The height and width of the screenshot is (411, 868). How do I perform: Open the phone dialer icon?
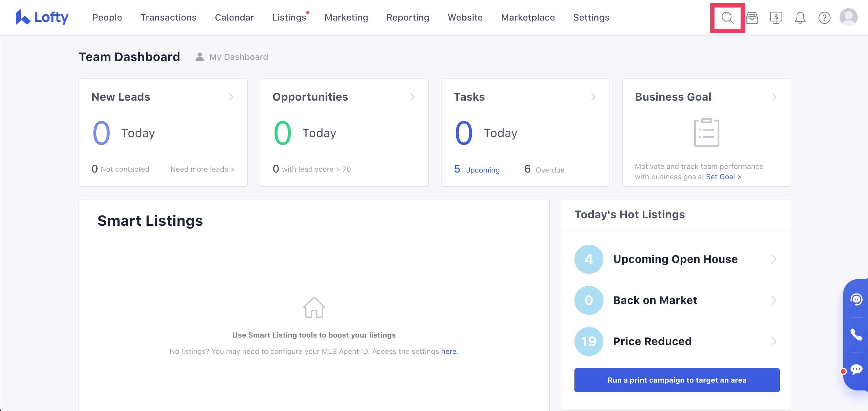856,335
